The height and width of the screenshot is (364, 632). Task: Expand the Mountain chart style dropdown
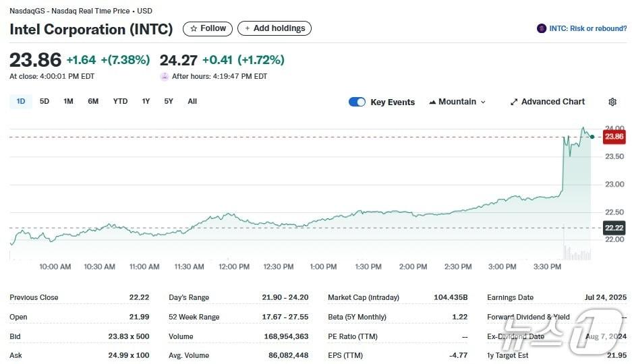(x=482, y=102)
